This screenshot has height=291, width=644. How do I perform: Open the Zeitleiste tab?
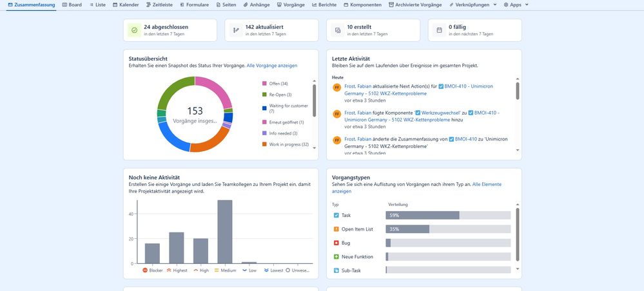pos(160,5)
